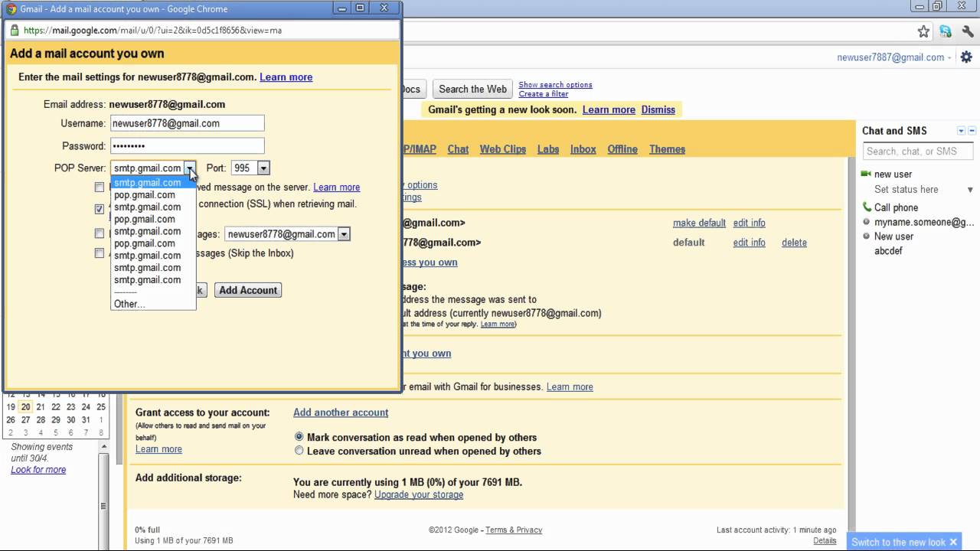Open the Themes tab
This screenshot has width=980, height=551.
(667, 149)
